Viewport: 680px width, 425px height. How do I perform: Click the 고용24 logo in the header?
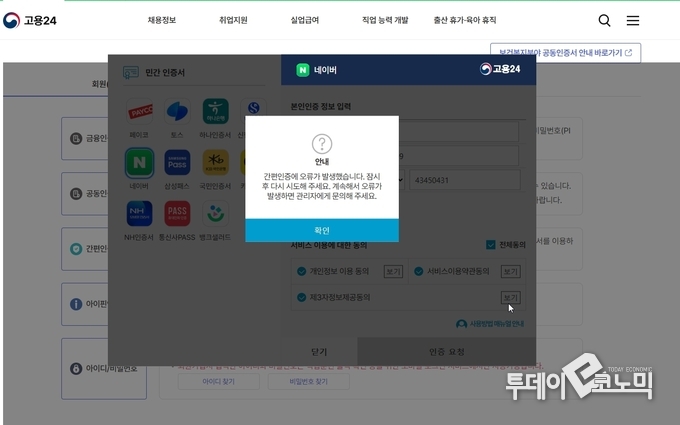[29, 20]
